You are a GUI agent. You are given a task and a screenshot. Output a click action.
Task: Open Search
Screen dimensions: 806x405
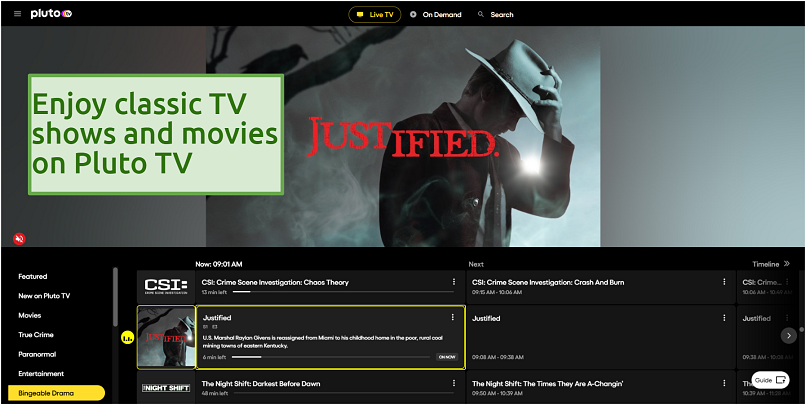(x=496, y=14)
